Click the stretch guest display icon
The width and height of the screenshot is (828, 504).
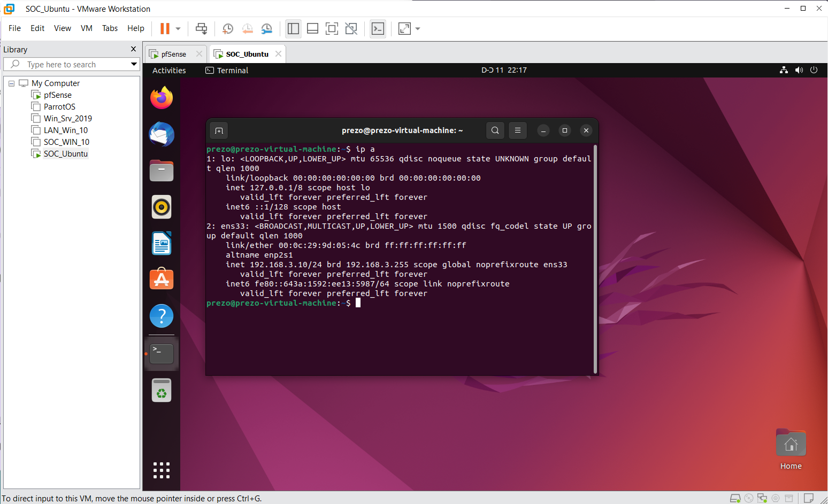(404, 28)
